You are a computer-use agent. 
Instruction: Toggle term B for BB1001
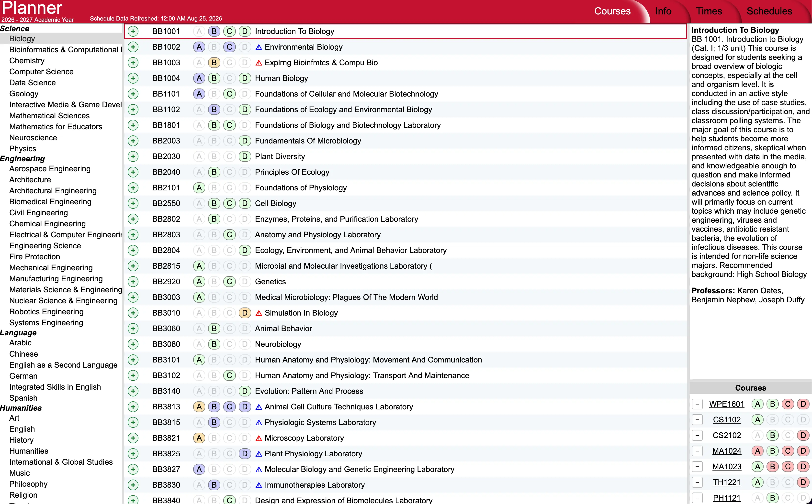point(214,31)
